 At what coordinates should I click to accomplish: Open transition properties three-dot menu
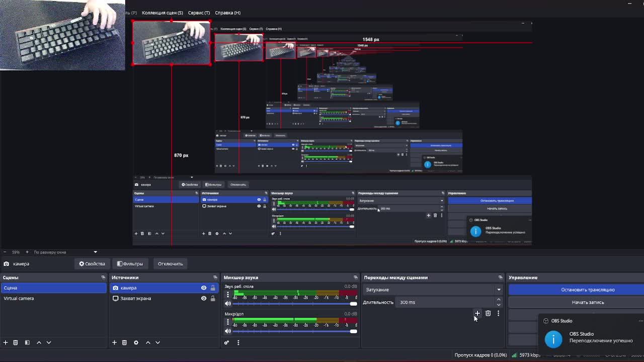[x=498, y=313]
